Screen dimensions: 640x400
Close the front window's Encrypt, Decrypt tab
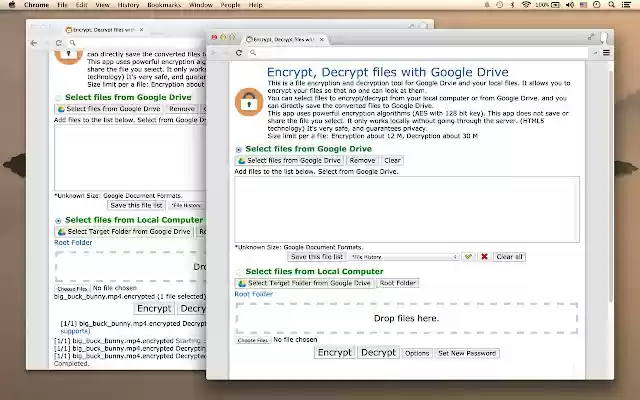pyautogui.click(x=322, y=40)
